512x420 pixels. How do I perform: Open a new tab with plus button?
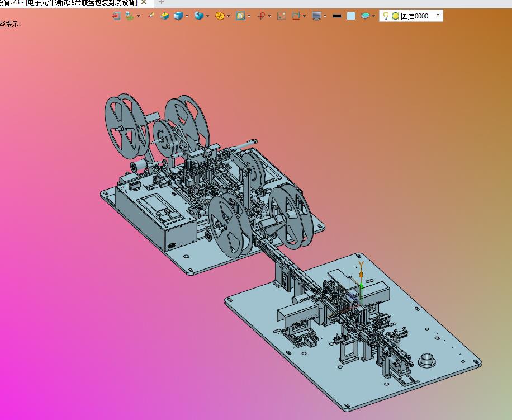pyautogui.click(x=162, y=2)
